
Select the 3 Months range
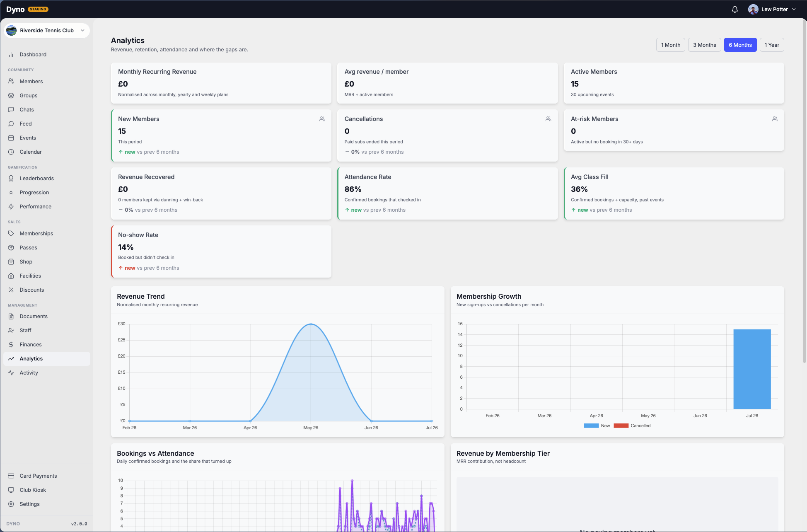[x=705, y=45]
